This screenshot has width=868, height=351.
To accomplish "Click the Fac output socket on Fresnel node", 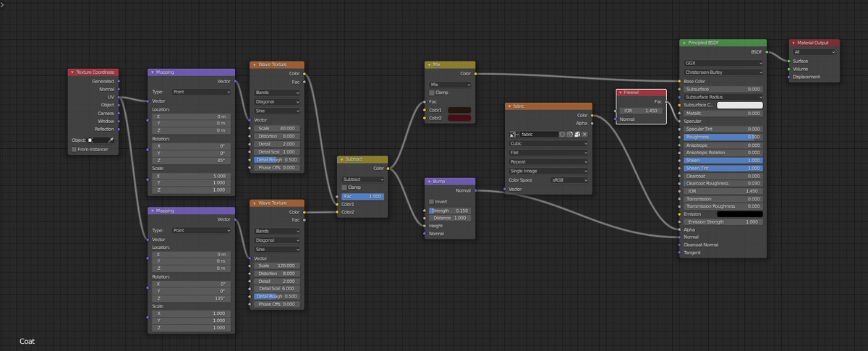I will [x=666, y=102].
